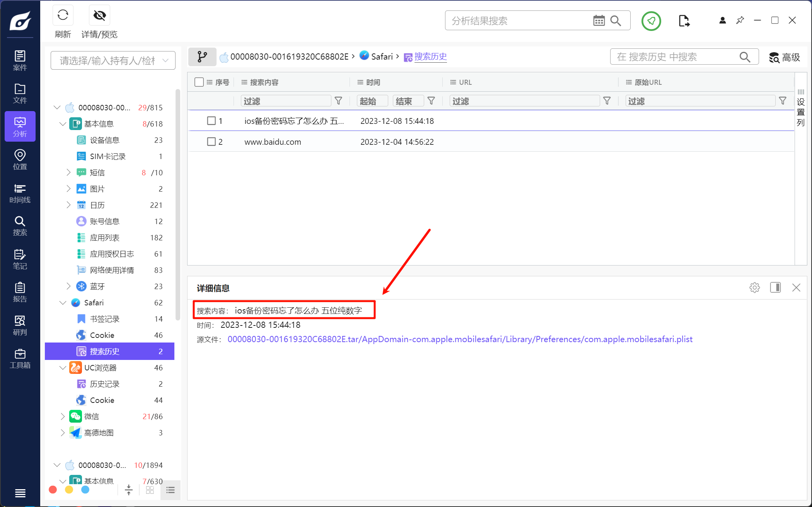Toggle the 详情/预览 eye icon

pos(99,15)
